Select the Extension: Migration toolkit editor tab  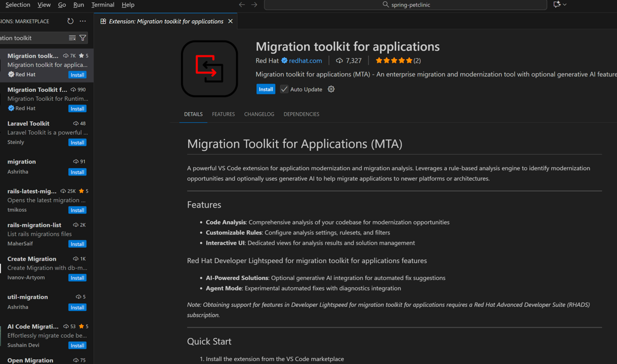[x=165, y=21]
